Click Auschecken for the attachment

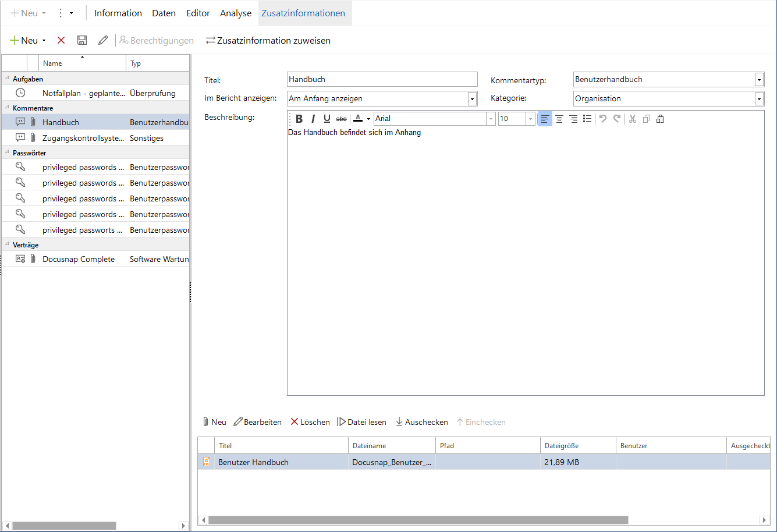tap(422, 422)
